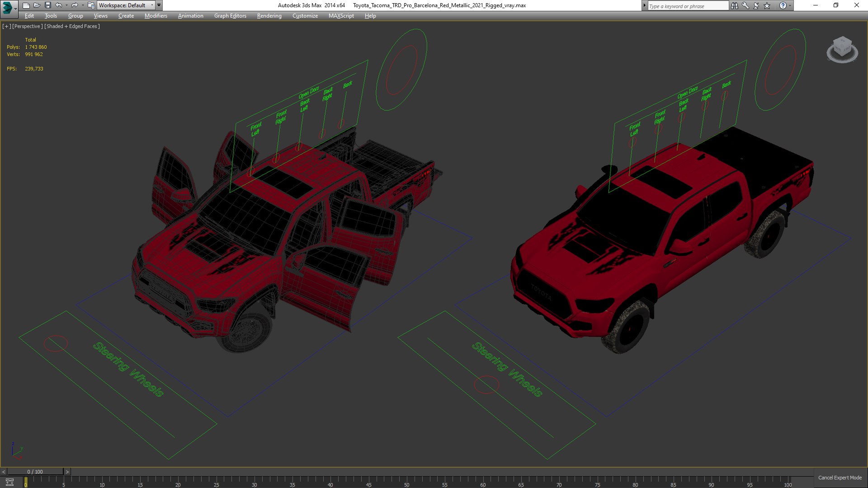Viewport: 868px width, 488px height.
Task: Click the Project Folder icon
Action: [x=91, y=5]
